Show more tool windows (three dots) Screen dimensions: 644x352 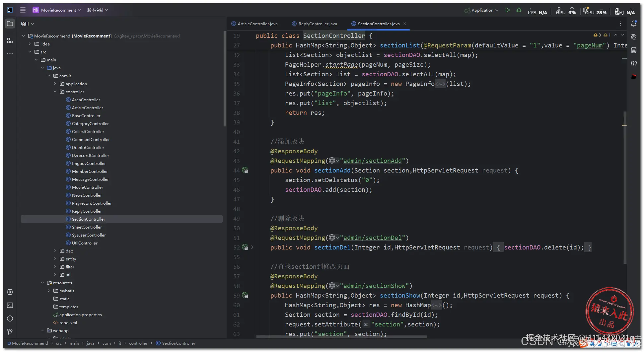pyautogui.click(x=10, y=53)
